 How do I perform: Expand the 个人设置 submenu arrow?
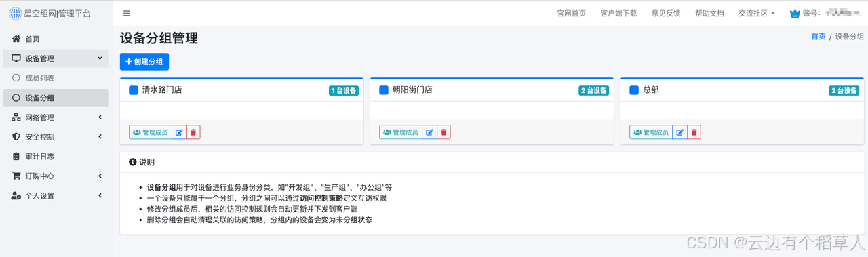[100, 196]
